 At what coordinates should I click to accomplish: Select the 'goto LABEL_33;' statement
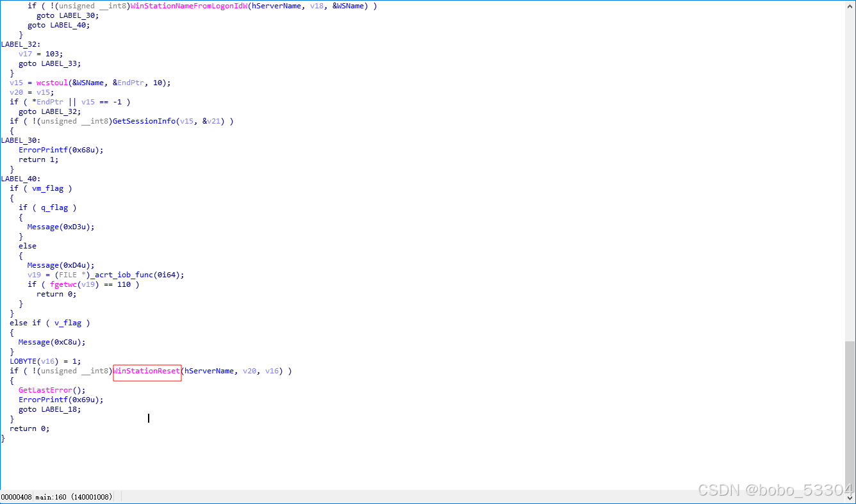(x=50, y=63)
